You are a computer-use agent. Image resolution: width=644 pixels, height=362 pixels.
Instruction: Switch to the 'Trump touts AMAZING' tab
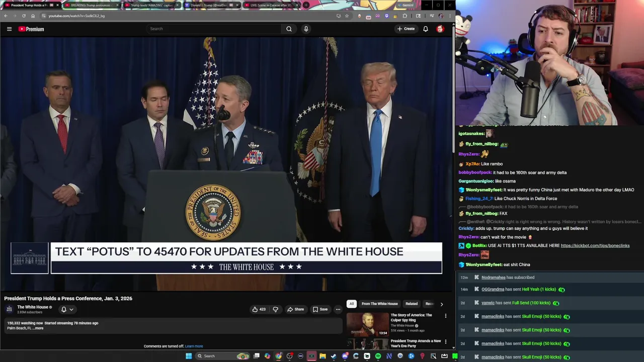pyautogui.click(x=151, y=5)
